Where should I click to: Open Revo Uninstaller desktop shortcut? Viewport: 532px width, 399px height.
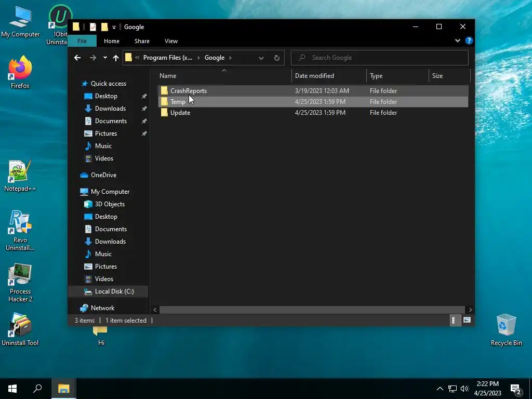[20, 231]
